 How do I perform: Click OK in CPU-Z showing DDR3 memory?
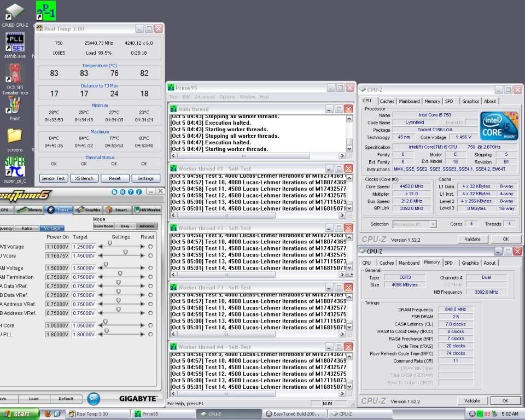[505, 400]
